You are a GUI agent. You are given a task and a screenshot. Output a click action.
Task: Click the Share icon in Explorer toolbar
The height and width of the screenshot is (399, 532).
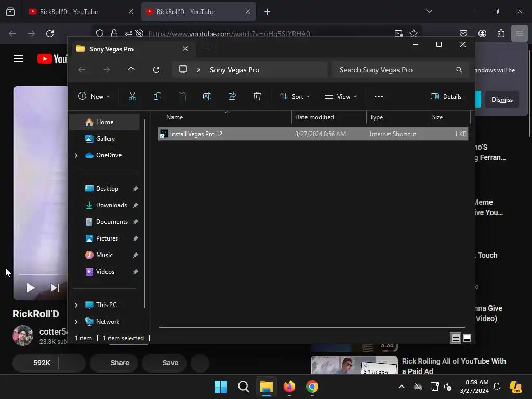[x=232, y=96]
